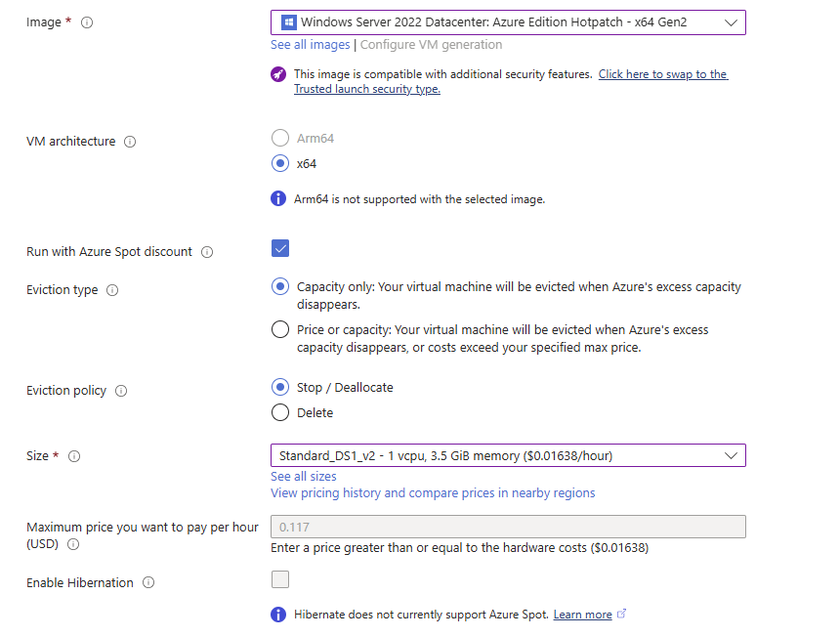The image size is (840, 637).
Task: Click the Size dropdown chevron arrow
Action: tap(731, 455)
